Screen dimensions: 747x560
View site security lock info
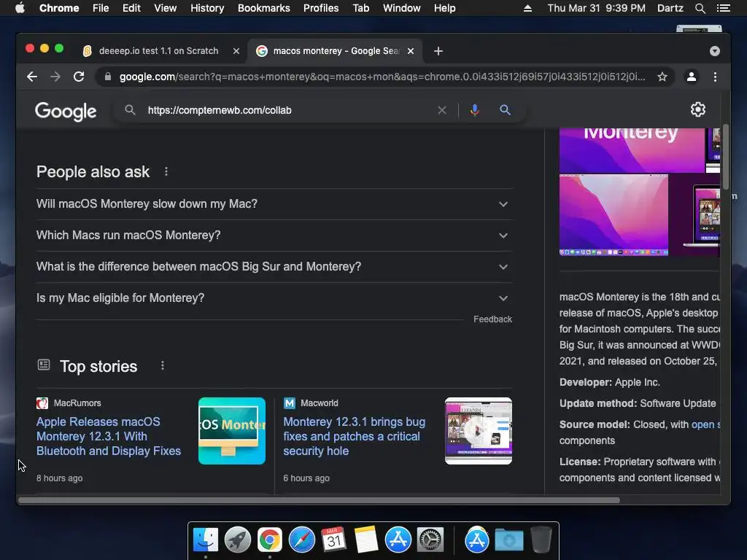click(x=108, y=77)
